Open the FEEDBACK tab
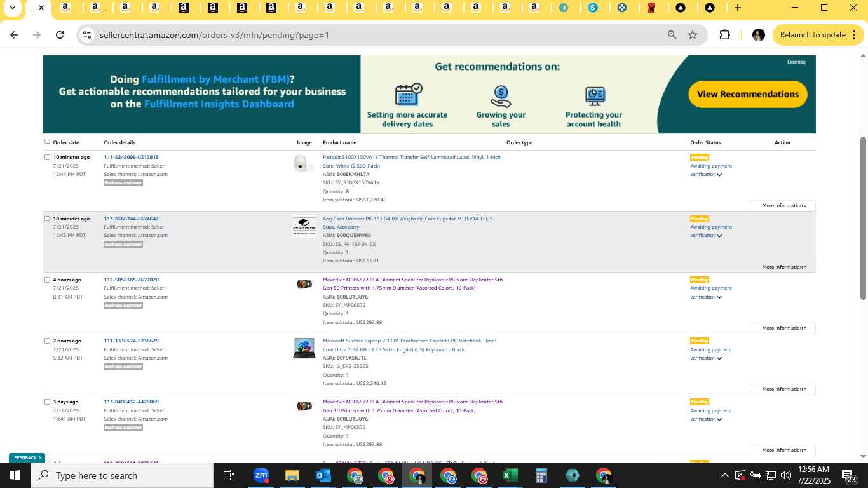This screenshot has width=868, height=488. pos(25,457)
